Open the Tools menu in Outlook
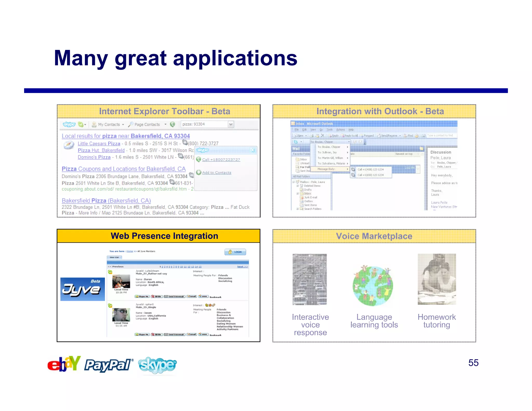 (x=329, y=130)
